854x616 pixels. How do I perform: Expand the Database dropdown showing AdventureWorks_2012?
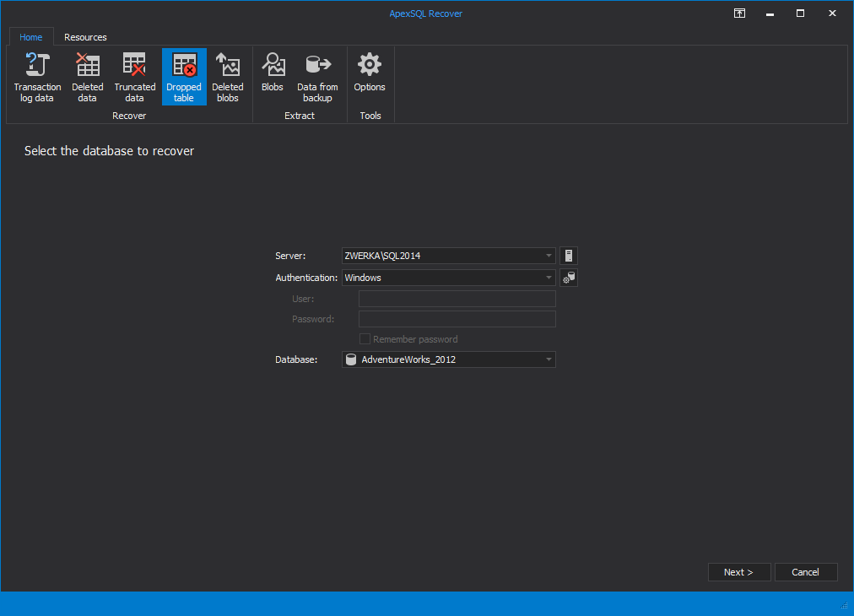(548, 359)
